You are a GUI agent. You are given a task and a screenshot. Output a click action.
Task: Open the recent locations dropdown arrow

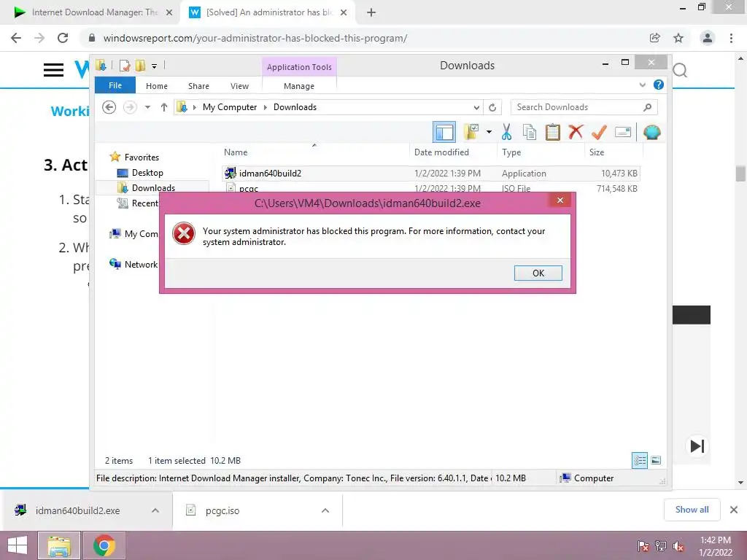click(147, 107)
